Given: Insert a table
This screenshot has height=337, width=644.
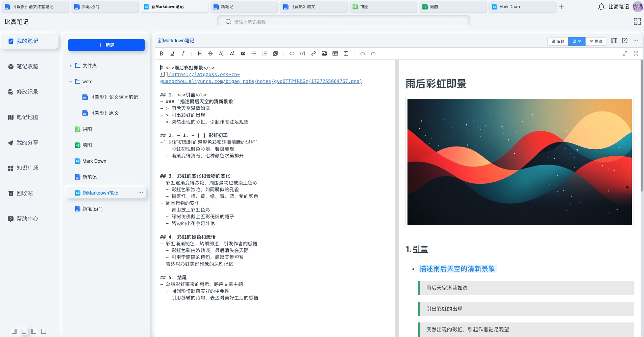Looking at the screenshot, I should pyautogui.click(x=335, y=53).
